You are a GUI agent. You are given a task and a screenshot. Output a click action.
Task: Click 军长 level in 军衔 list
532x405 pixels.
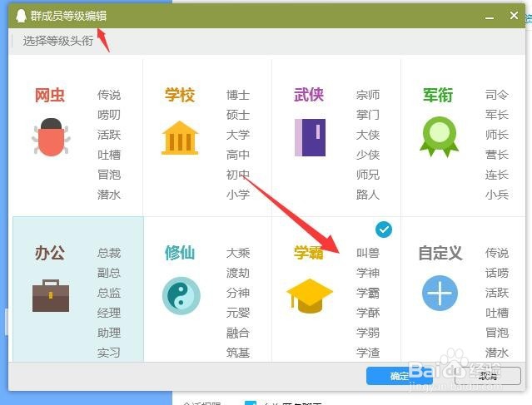pyautogui.click(x=497, y=115)
